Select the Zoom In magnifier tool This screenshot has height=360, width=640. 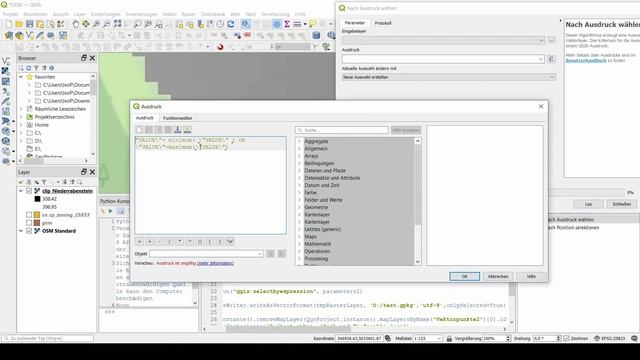click(96, 24)
